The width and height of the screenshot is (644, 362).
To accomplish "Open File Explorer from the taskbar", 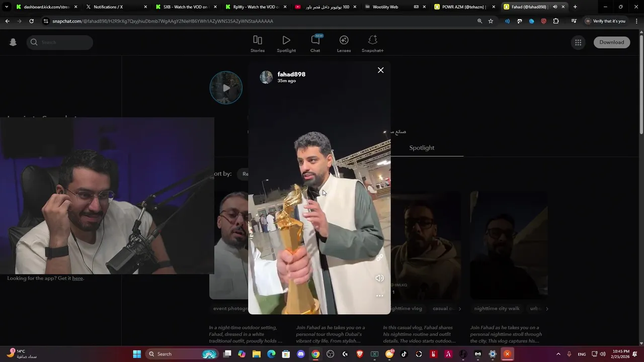I will click(257, 354).
